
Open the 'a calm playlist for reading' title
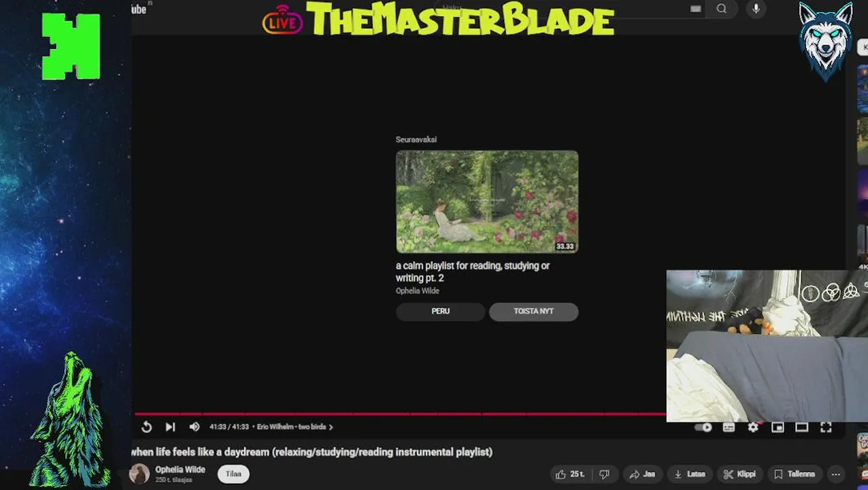coord(473,272)
